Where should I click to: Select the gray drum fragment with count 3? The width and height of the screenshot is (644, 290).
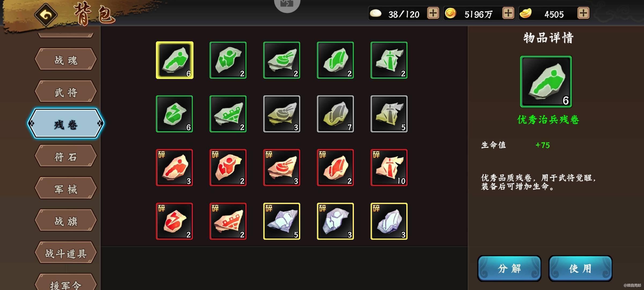(282, 114)
